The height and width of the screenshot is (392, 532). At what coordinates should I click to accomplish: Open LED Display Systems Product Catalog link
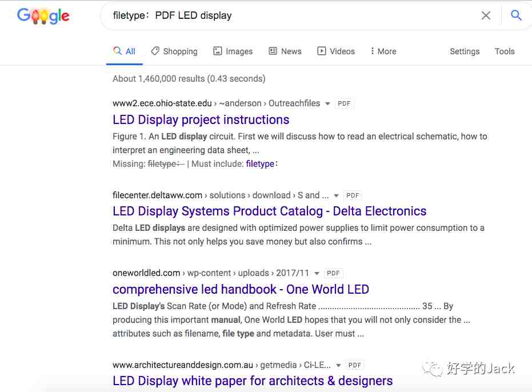click(269, 211)
